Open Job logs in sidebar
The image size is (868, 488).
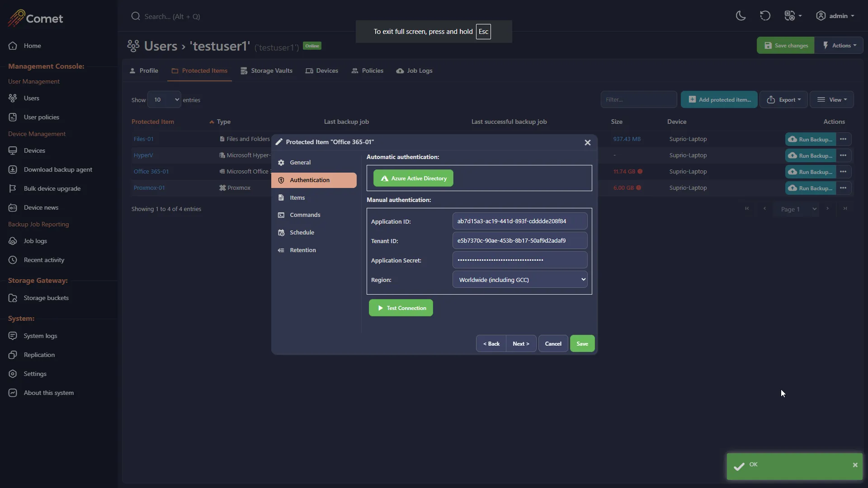click(x=35, y=241)
